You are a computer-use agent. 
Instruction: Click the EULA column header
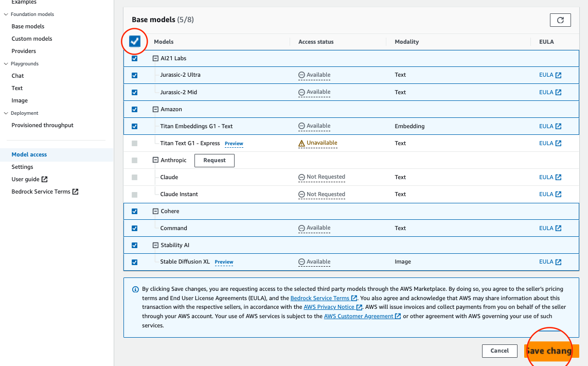coord(546,42)
